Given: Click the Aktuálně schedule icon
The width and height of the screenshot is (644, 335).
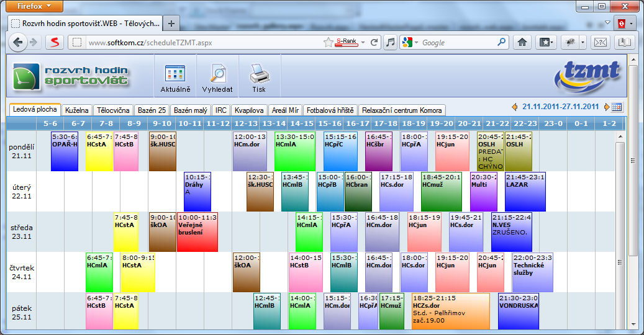Looking at the screenshot, I should [x=175, y=77].
